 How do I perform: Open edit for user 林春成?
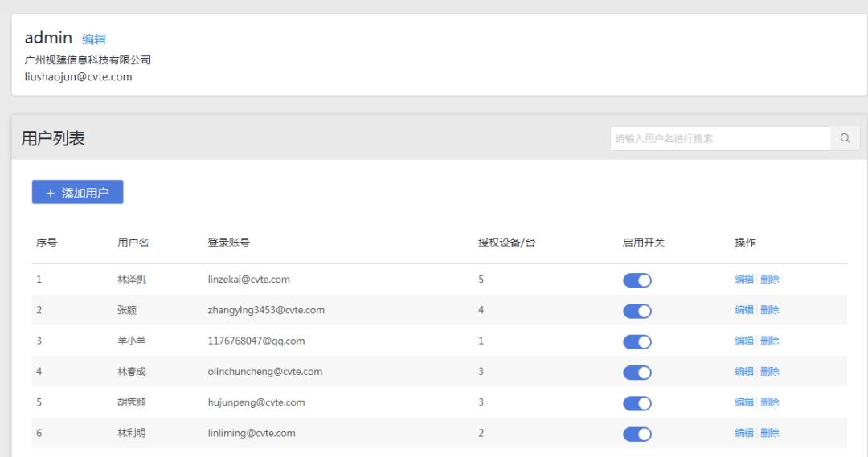coord(744,371)
